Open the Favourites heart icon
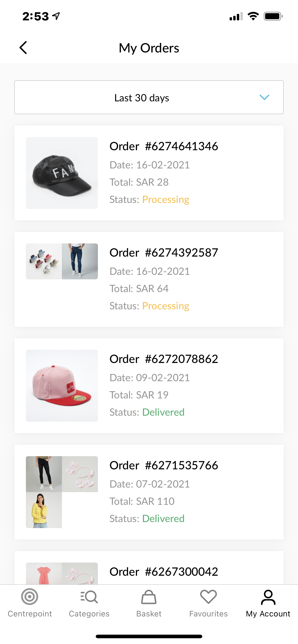Screen dimensions: 298x644 pos(208,597)
